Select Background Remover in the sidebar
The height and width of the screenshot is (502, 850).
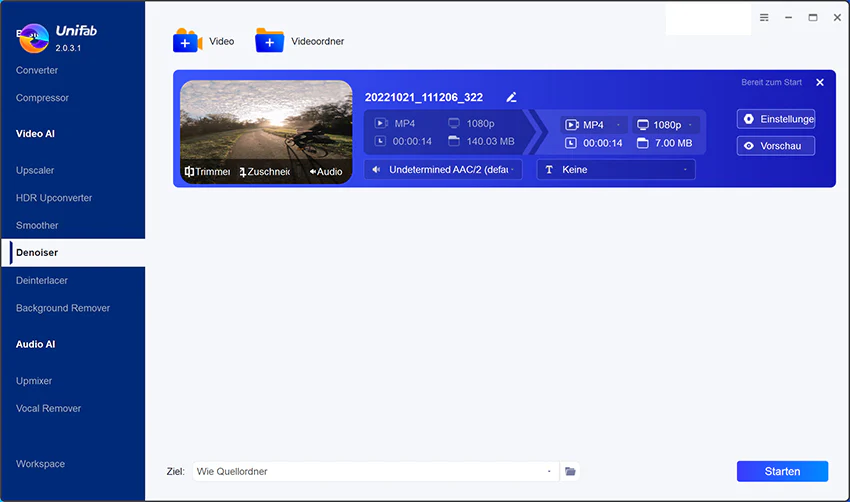click(x=63, y=308)
